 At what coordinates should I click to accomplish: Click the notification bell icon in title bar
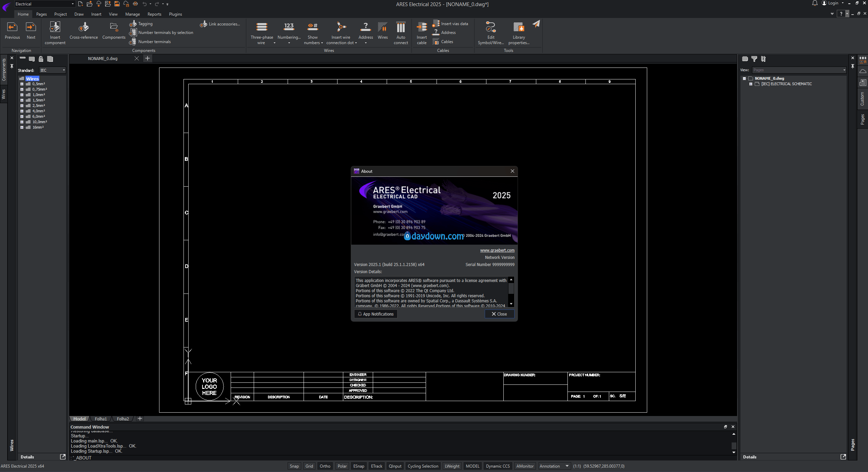(x=814, y=3)
